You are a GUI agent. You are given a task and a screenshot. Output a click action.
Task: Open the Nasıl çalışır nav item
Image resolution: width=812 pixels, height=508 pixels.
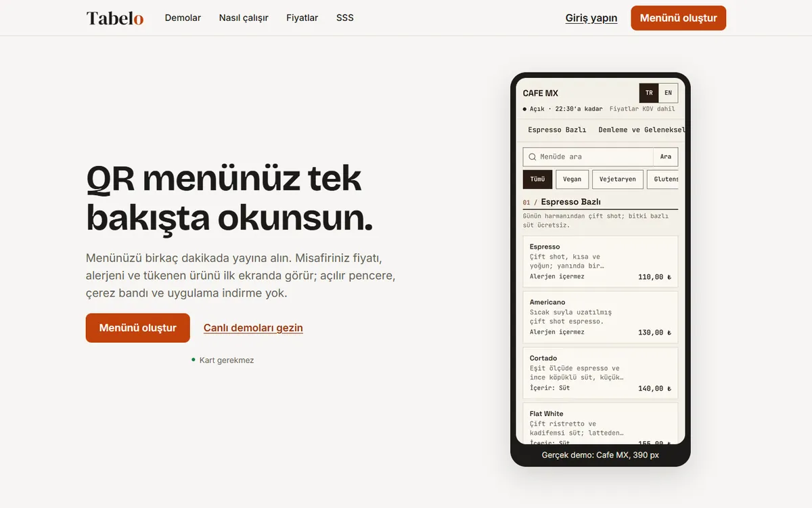click(x=244, y=18)
